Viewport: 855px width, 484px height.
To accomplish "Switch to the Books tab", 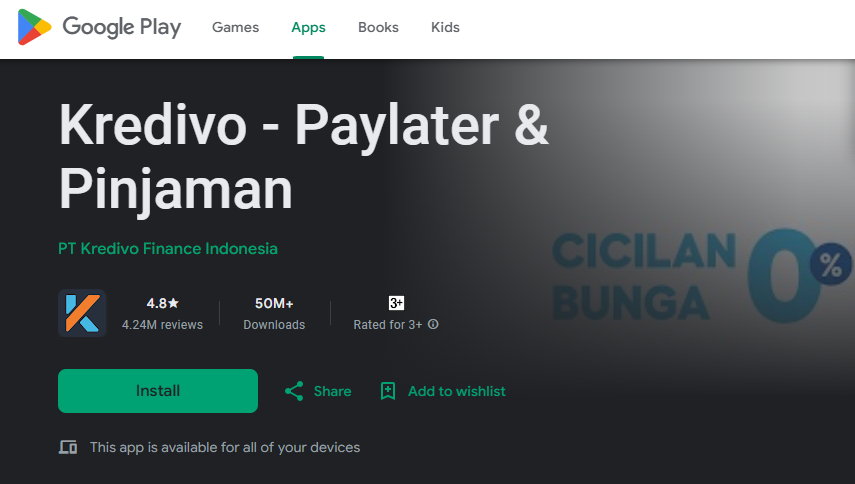I will point(378,27).
